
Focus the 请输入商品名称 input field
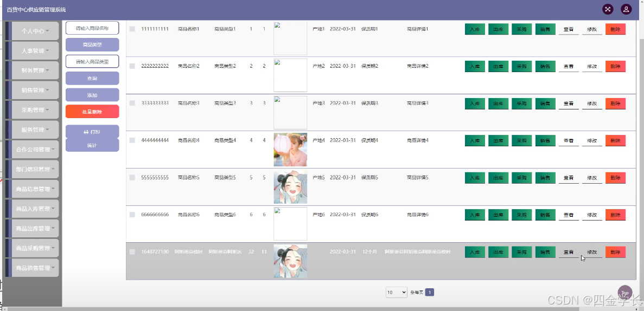click(x=92, y=28)
